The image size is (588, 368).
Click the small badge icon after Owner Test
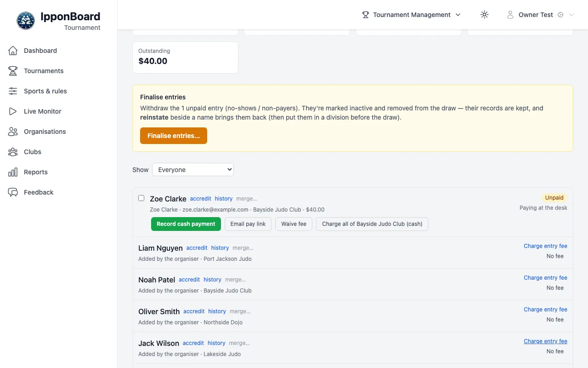(x=560, y=15)
